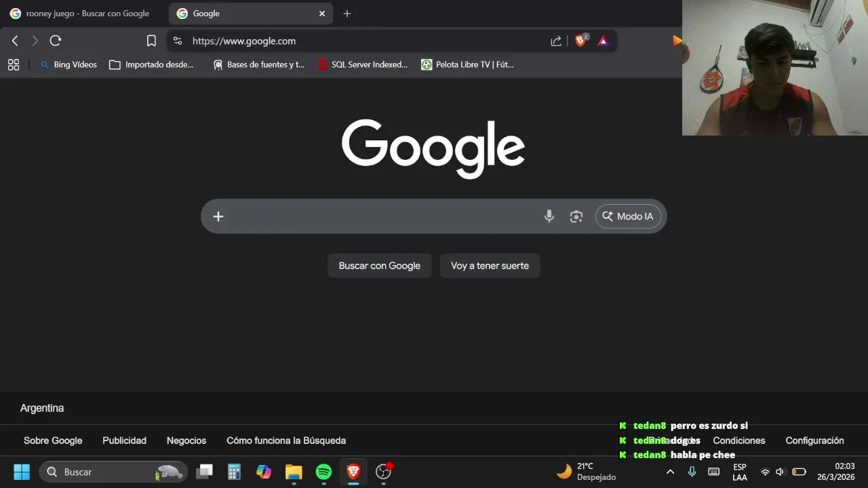Start voice search with microphone icon
This screenshot has height=488, width=868.
(549, 216)
